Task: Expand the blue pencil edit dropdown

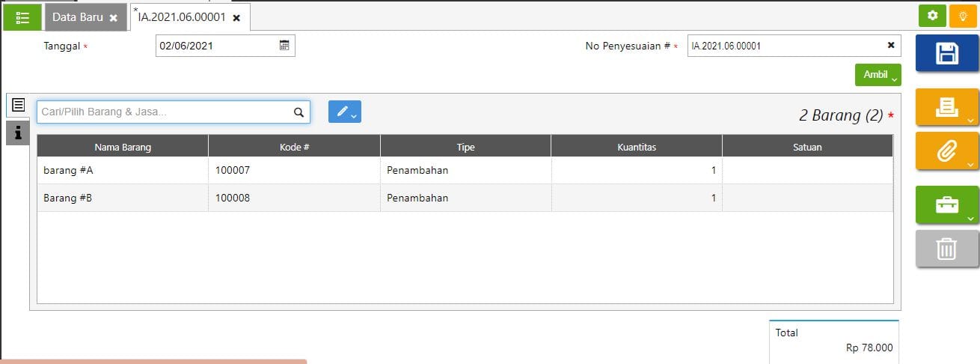Action: click(345, 112)
